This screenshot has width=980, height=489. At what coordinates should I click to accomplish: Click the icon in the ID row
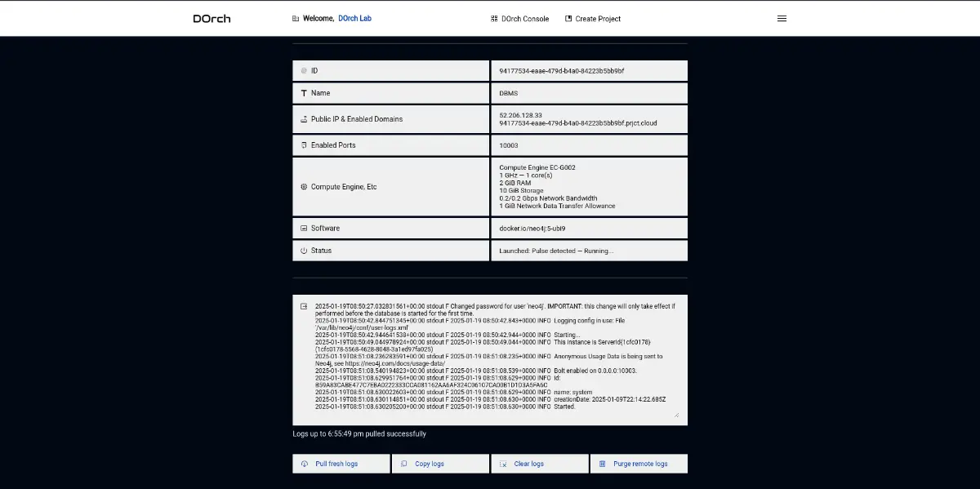[x=304, y=71]
